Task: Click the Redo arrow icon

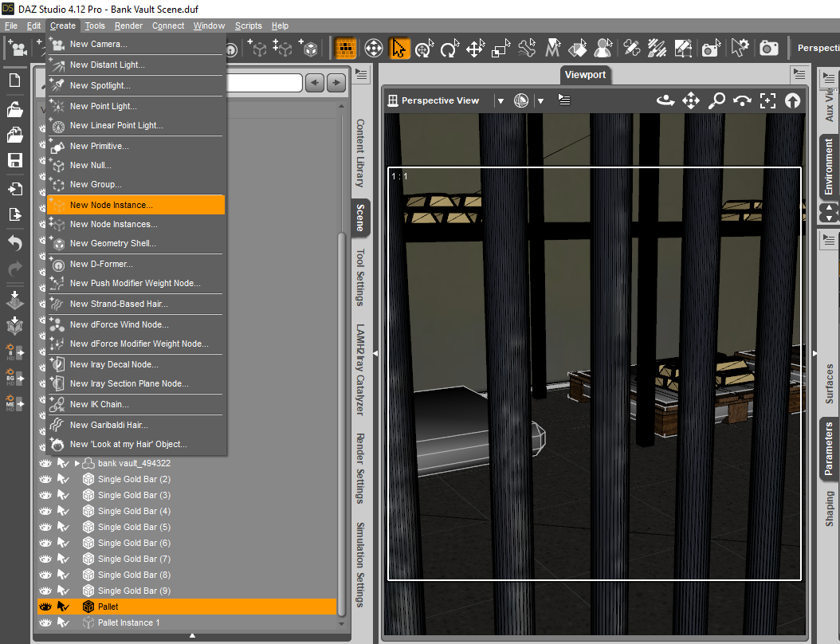Action: click(x=14, y=269)
